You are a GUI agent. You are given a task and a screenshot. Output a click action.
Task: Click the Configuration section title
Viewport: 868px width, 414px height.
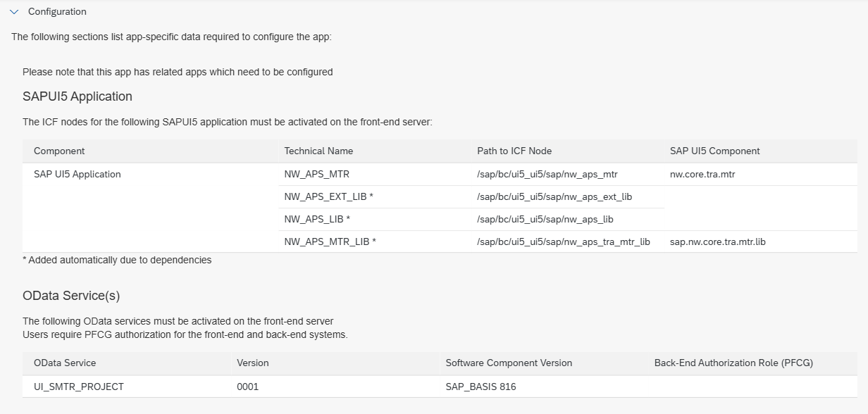57,12
